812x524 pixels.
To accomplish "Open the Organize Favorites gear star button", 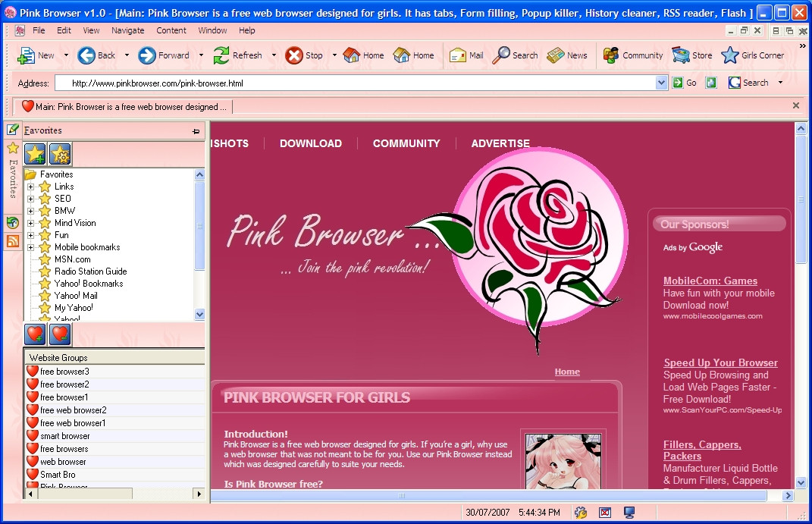I will tap(60, 154).
